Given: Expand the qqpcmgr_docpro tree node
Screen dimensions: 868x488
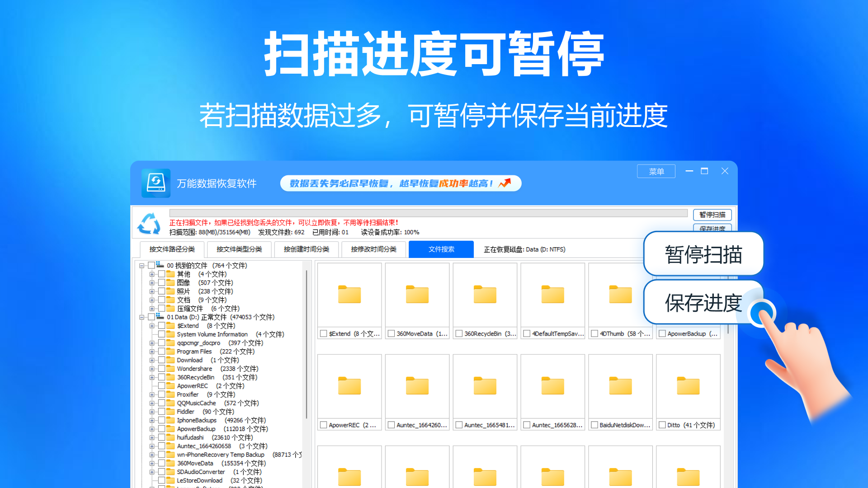Looking at the screenshot, I should pyautogui.click(x=152, y=343).
